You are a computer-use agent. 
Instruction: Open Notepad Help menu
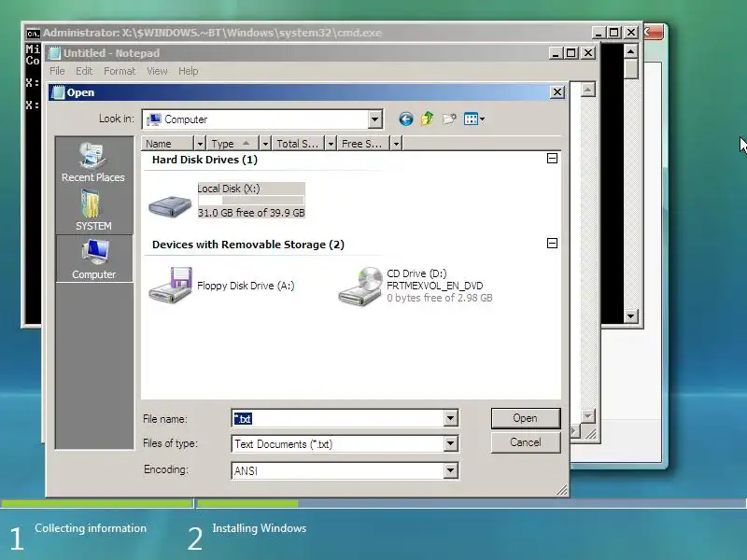click(189, 71)
